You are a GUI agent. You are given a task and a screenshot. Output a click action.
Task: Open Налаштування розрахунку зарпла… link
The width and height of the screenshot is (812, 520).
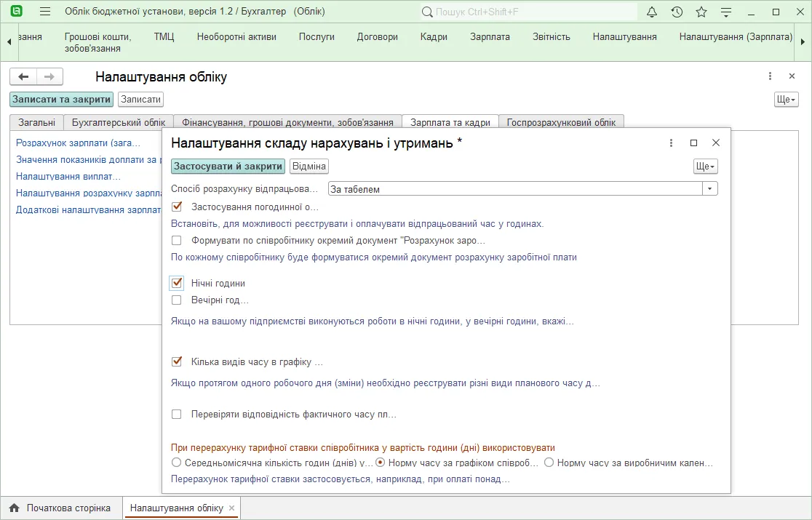[89, 193]
